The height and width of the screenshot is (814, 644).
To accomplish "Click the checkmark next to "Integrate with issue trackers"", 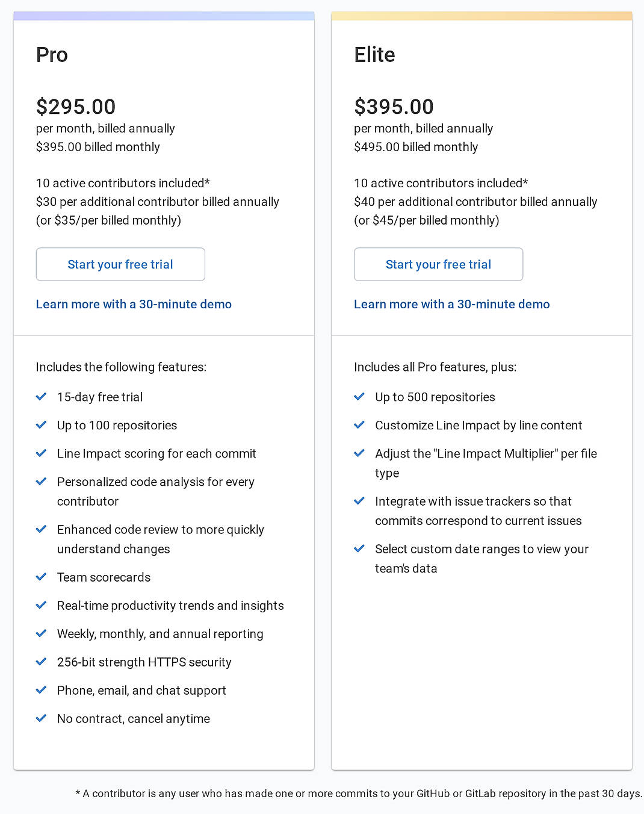I will pos(359,500).
